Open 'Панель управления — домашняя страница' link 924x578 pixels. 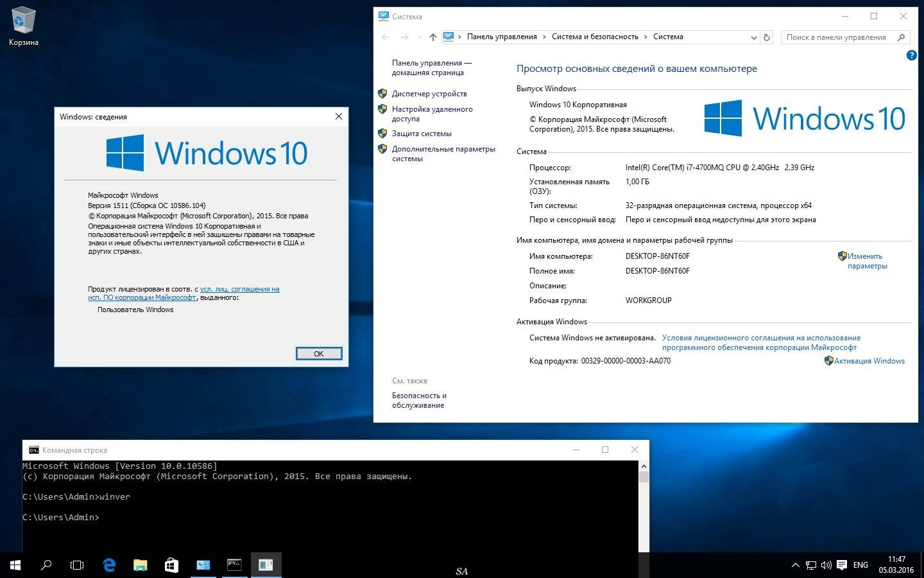(431, 67)
